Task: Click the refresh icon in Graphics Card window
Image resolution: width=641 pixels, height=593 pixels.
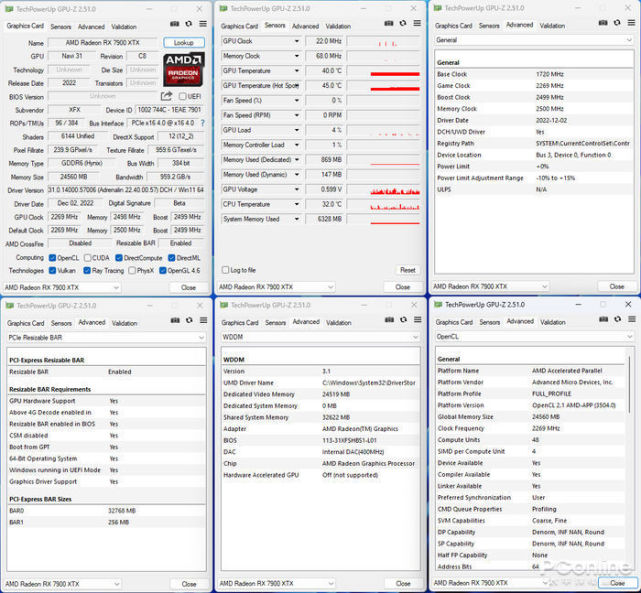Action: tap(187, 25)
